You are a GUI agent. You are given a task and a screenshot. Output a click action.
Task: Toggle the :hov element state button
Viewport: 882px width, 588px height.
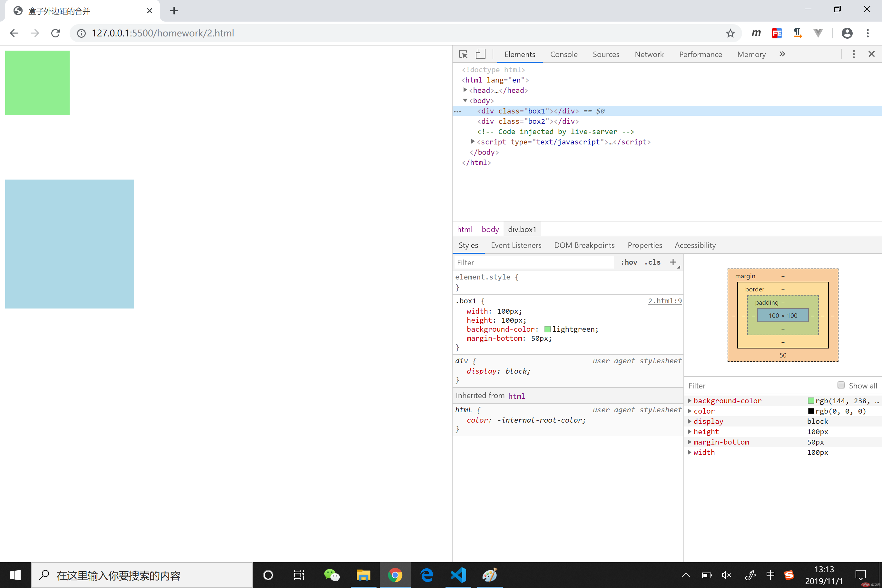tap(629, 262)
